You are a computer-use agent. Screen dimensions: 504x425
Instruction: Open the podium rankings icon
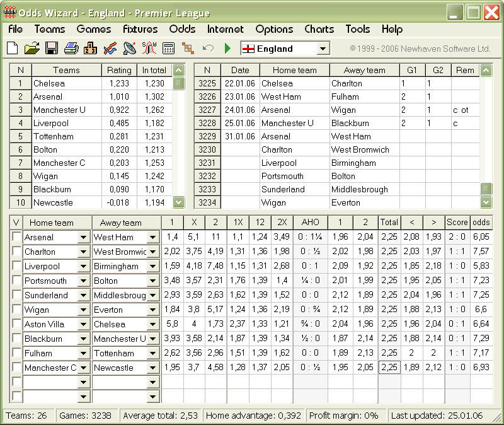pos(90,49)
